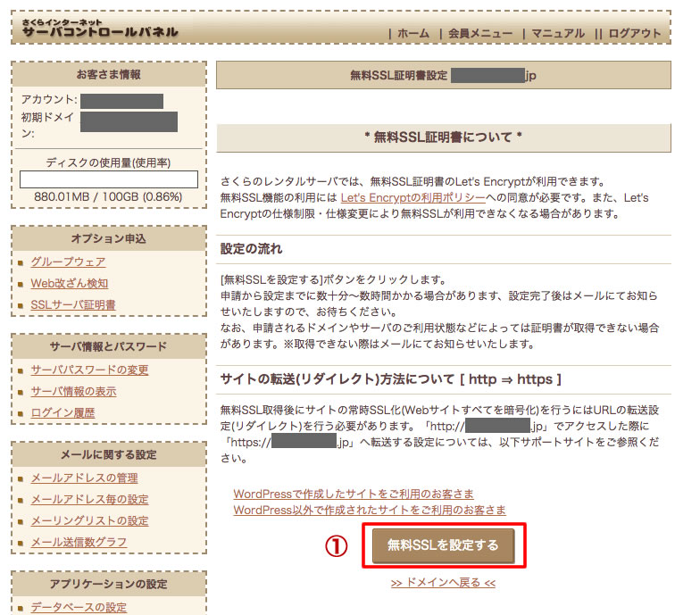Image resolution: width=700 pixels, height=615 pixels.
Task: Click ドメインへ戻る to go back
Action: pyautogui.click(x=443, y=583)
